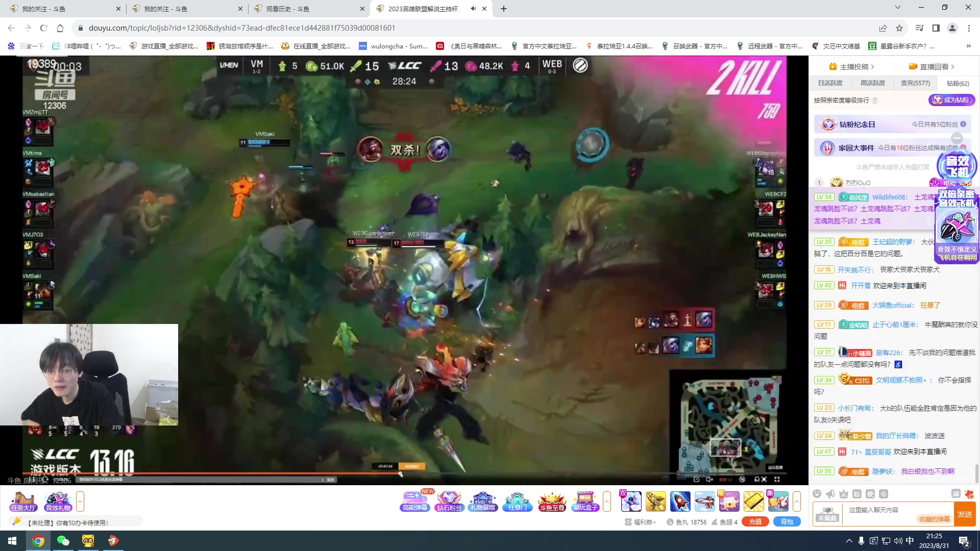Click the danmaku text style A icon
Image resolution: width=980 pixels, height=551 pixels.
(844, 493)
